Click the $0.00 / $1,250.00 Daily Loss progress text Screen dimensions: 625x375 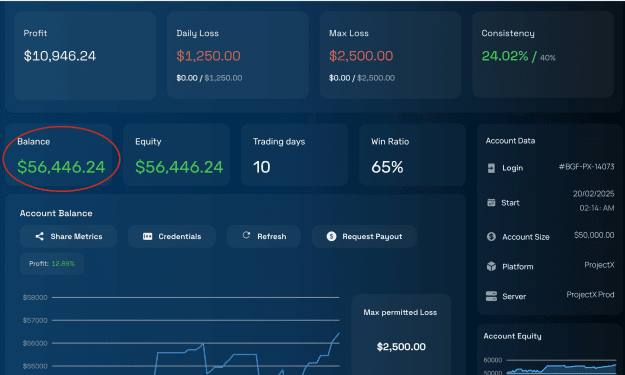(209, 78)
